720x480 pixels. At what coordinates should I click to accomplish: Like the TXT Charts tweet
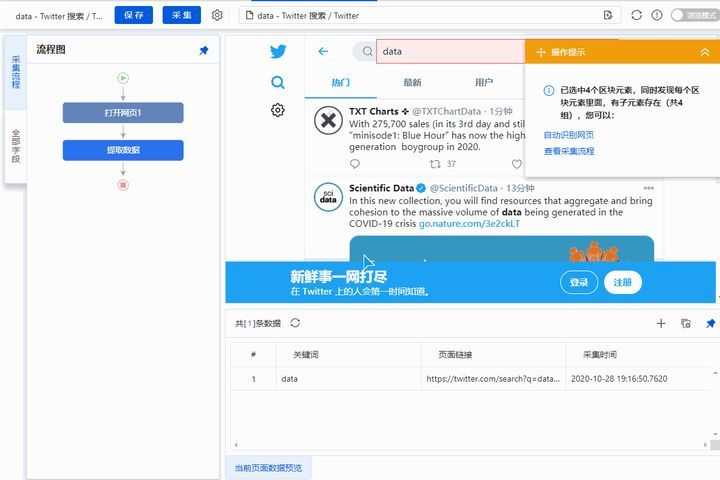click(517, 164)
